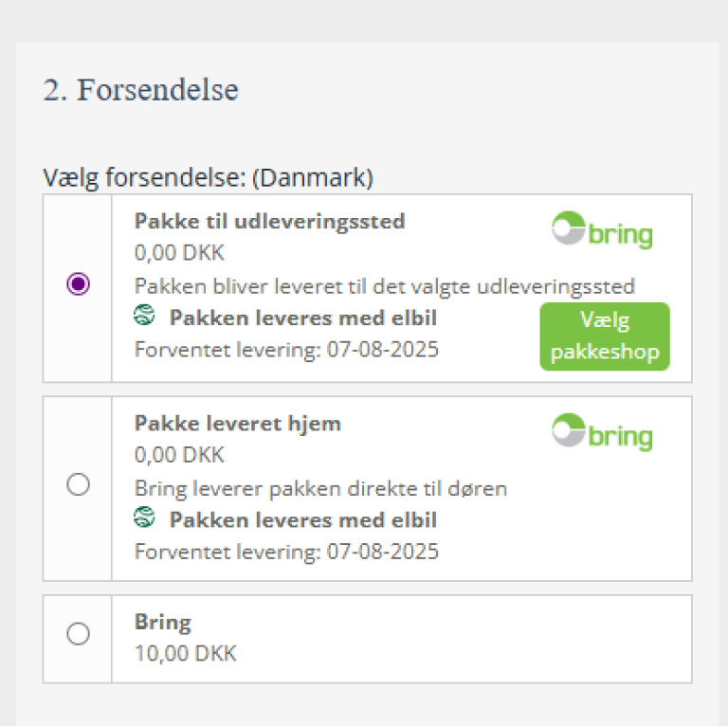Viewport: 728px width, 726px height.
Task: Select the "Pakke til udleveringssted" radio button
Action: pos(79,283)
